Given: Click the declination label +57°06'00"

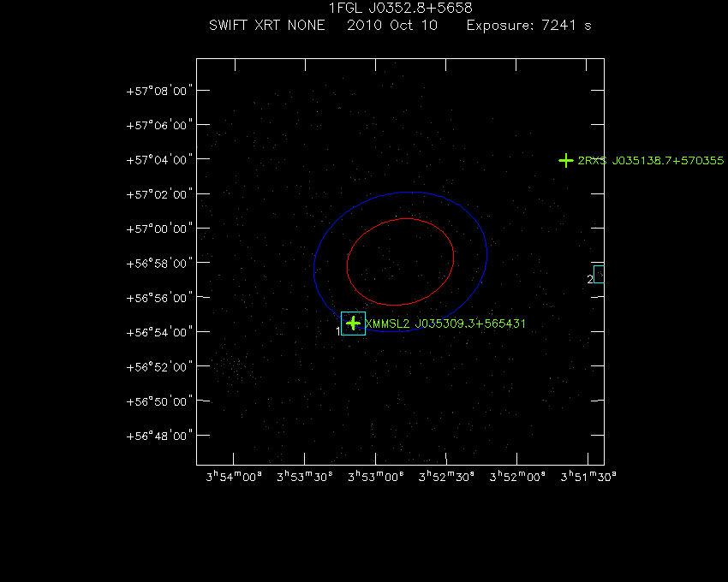Looking at the screenshot, I should tap(159, 125).
